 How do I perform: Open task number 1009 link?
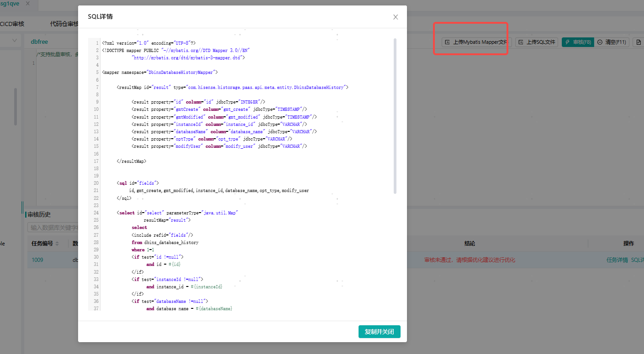(37, 260)
